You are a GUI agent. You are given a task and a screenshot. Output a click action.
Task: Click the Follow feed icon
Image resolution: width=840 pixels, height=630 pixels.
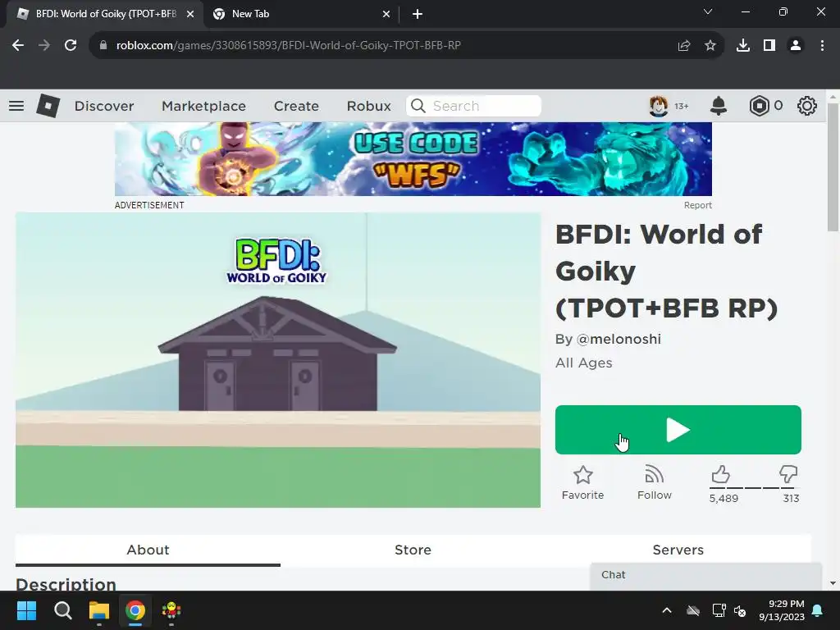654,475
